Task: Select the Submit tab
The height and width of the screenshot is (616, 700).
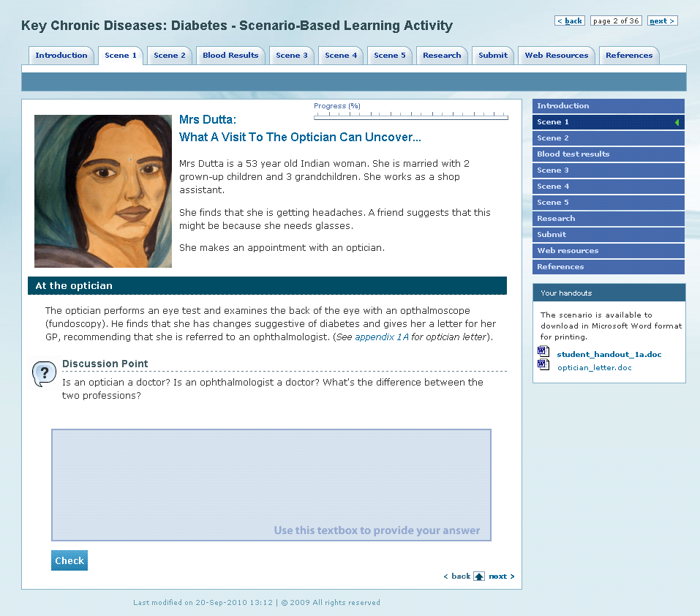Action: click(x=493, y=56)
